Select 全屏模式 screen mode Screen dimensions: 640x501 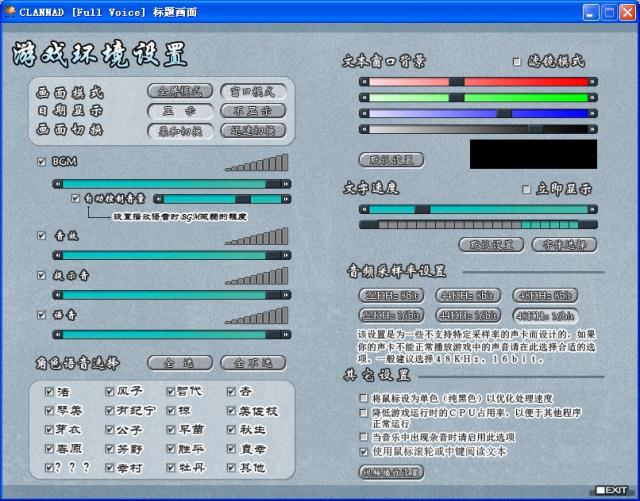coord(180,91)
